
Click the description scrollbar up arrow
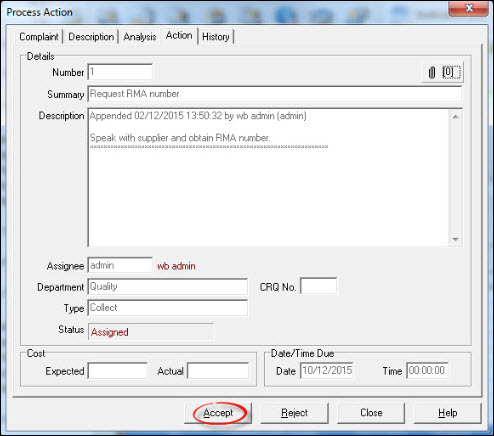click(x=456, y=116)
